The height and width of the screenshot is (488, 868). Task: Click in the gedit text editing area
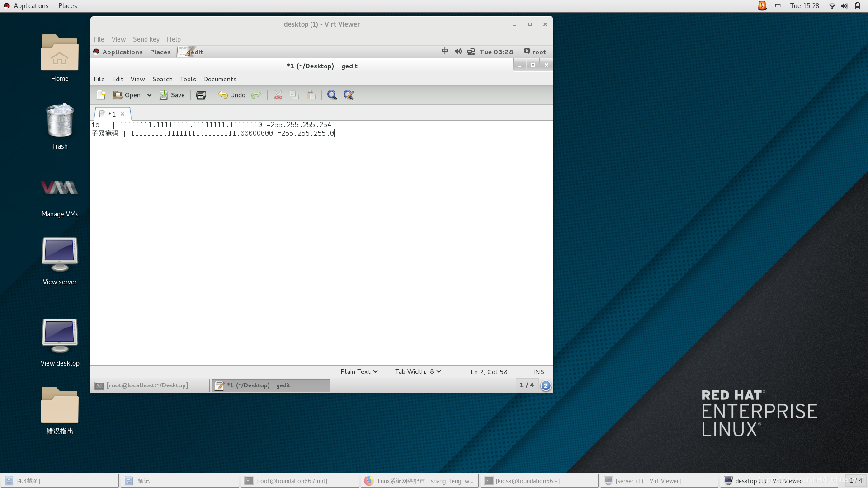(321, 243)
